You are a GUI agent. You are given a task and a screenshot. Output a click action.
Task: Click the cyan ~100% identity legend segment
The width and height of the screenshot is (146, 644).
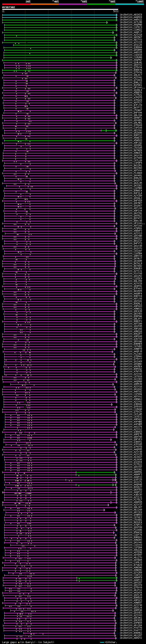[130, 4]
